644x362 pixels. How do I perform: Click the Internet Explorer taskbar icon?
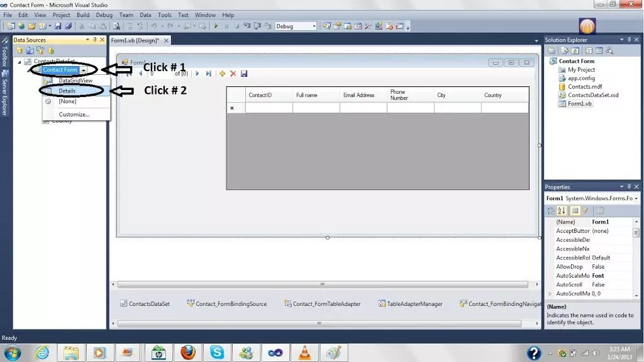pyautogui.click(x=42, y=353)
